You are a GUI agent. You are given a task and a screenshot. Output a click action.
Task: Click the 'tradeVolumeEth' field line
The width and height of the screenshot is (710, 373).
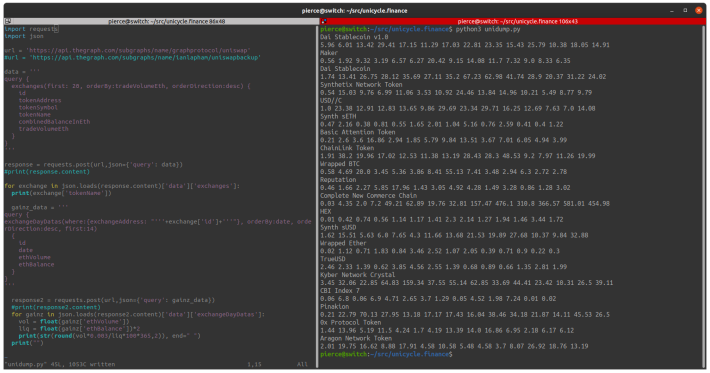(x=43, y=129)
